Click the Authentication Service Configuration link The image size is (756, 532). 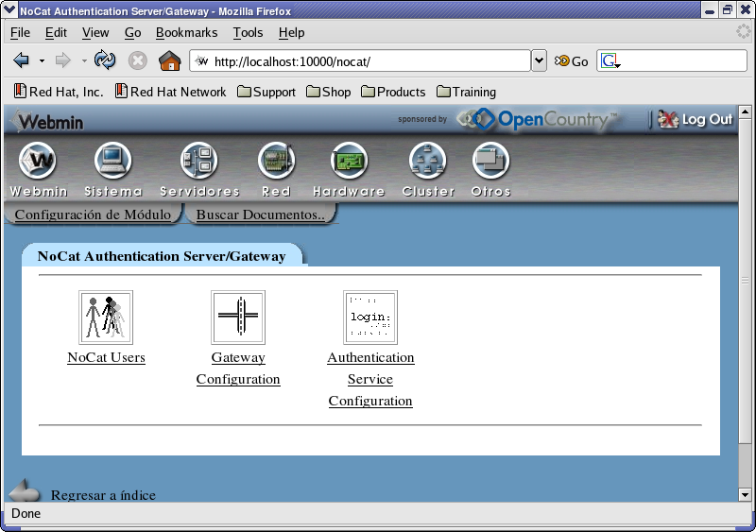pyautogui.click(x=370, y=379)
